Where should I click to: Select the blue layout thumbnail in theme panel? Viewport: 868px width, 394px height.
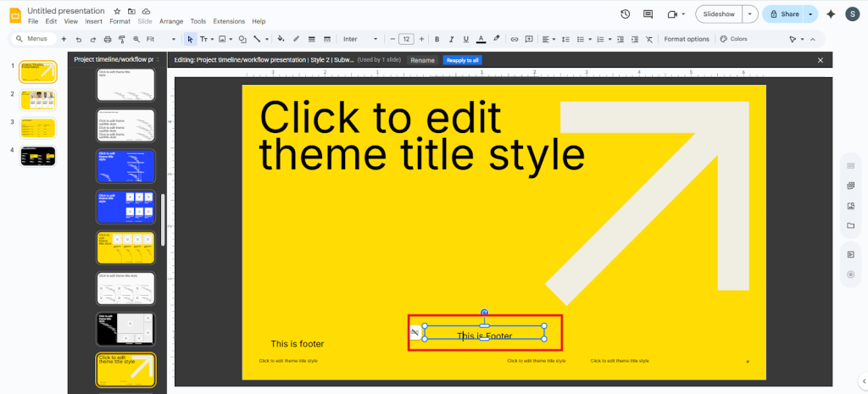tap(125, 165)
